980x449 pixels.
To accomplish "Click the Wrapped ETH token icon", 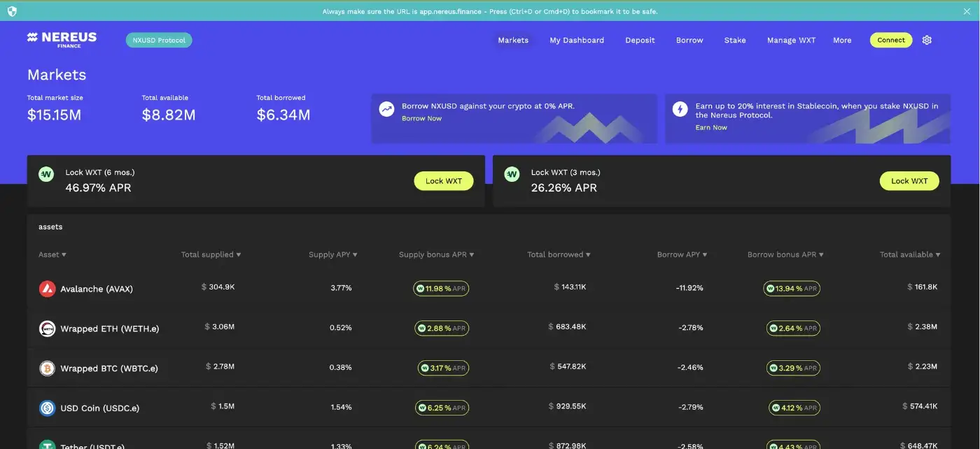I will click(47, 329).
